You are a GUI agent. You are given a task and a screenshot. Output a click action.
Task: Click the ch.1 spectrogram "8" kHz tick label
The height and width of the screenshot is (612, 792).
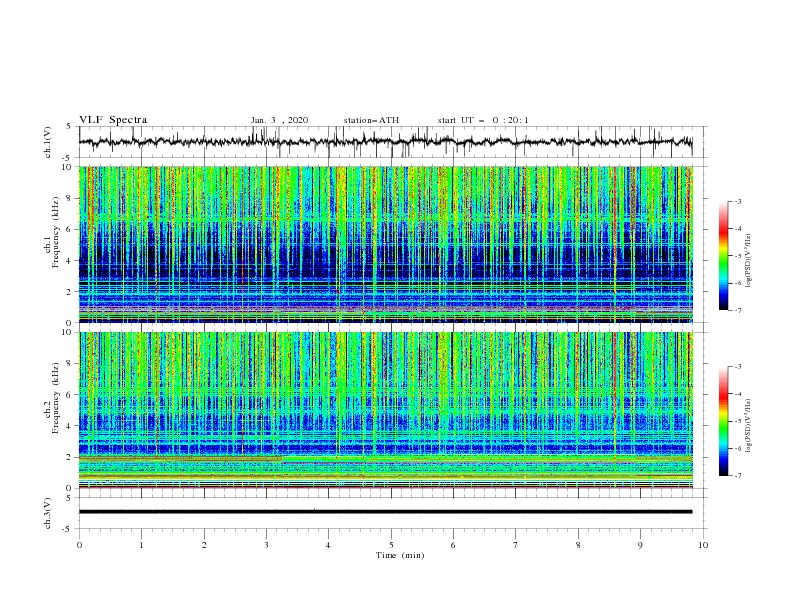click(x=70, y=198)
